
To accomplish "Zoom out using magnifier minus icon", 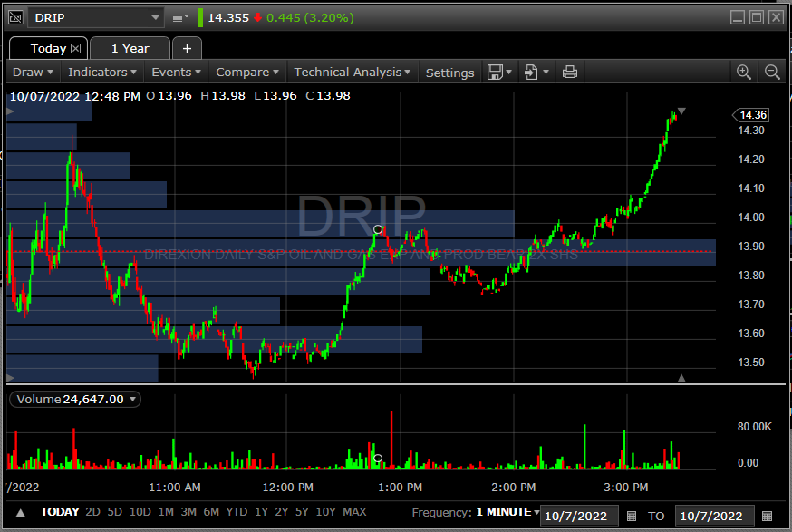I will point(772,73).
